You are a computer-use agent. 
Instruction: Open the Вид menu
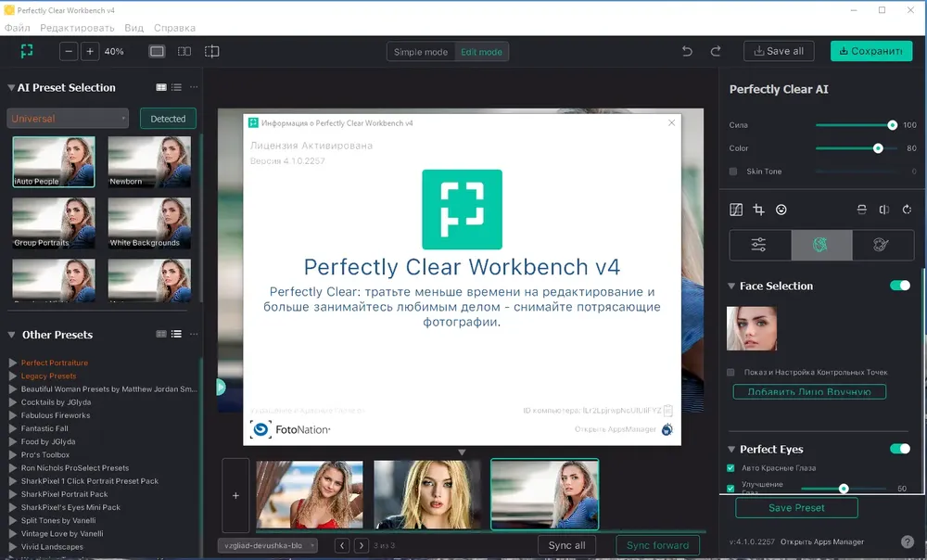coord(134,28)
